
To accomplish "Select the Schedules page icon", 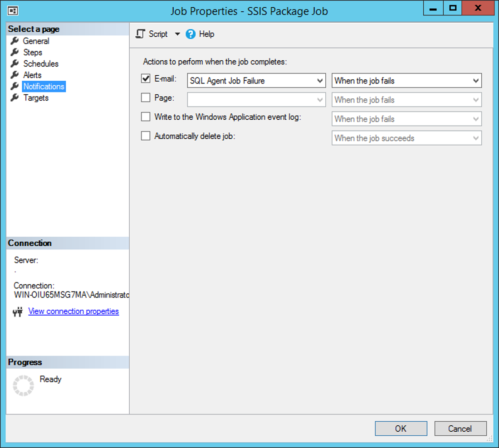I will [14, 63].
